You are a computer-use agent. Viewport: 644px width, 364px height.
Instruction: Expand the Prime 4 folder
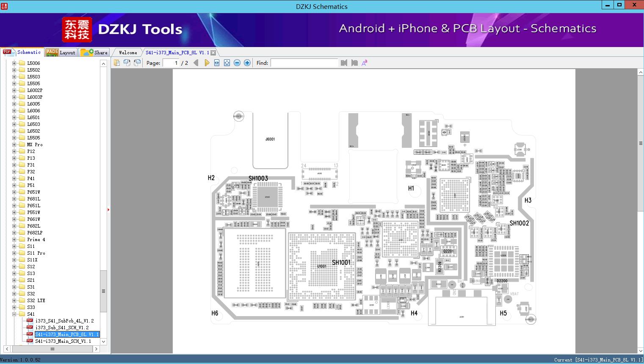tap(14, 239)
